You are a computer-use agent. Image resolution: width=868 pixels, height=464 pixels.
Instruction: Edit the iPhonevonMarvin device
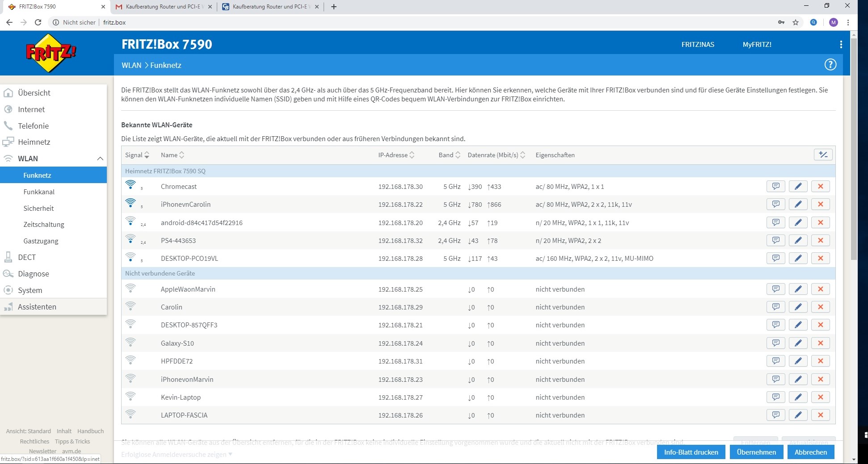798,380
